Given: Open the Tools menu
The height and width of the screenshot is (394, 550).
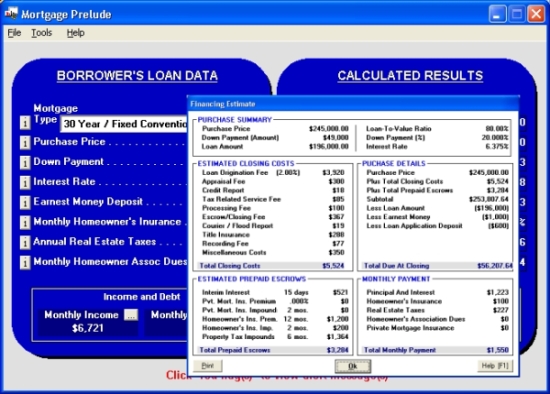Looking at the screenshot, I should point(42,33).
